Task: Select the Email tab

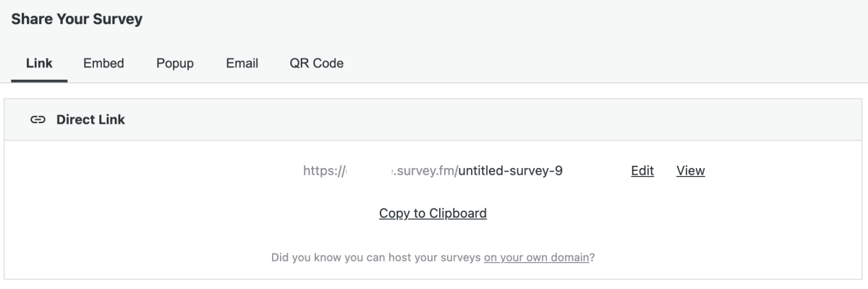Action: pyautogui.click(x=242, y=63)
